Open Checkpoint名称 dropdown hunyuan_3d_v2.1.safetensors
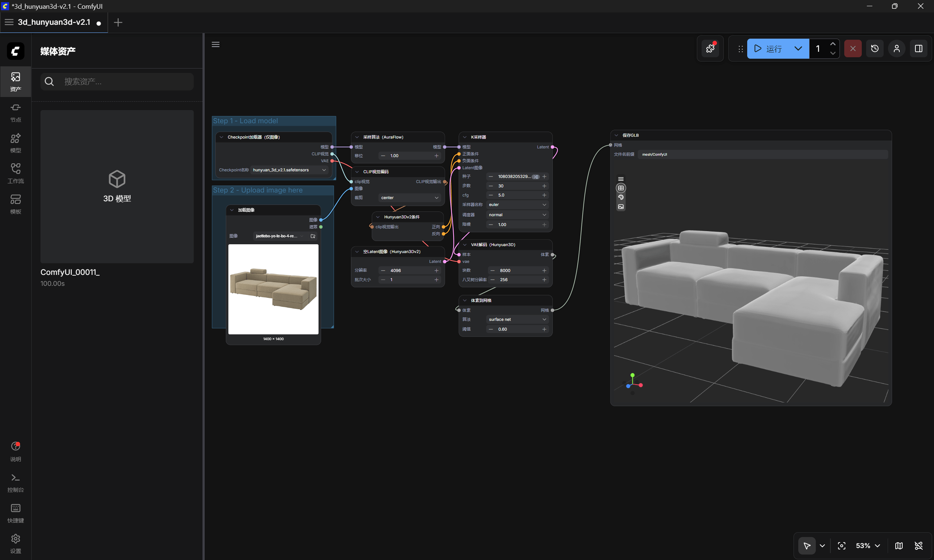Screen dimensions: 934x560 [x=290, y=170]
